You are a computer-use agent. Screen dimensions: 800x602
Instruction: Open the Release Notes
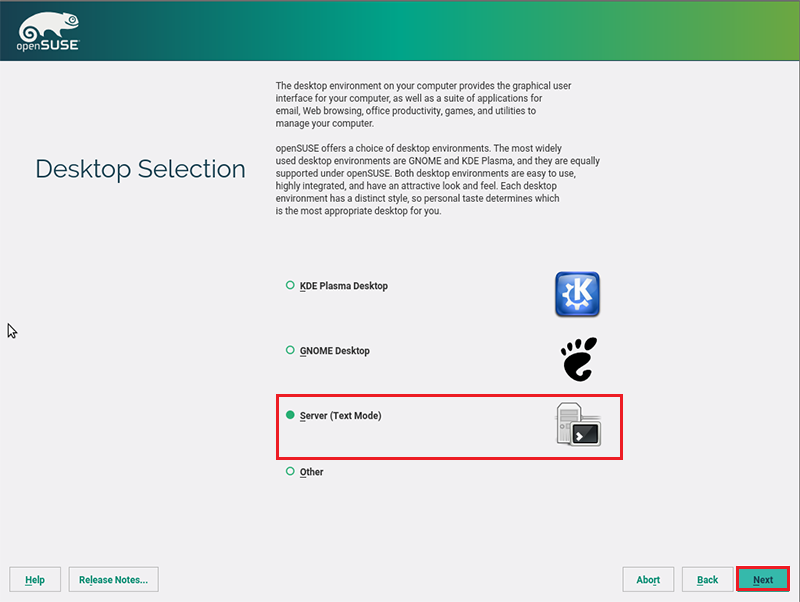(113, 580)
